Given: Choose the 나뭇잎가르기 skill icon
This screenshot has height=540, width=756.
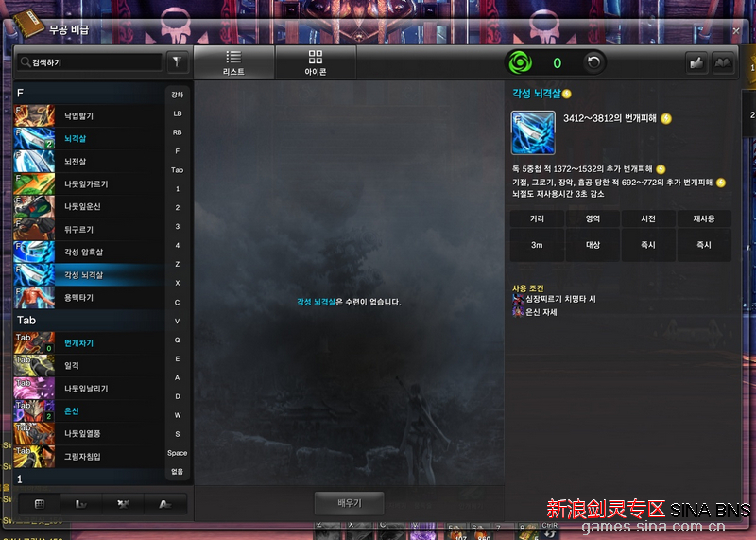Looking at the screenshot, I should point(34,183).
